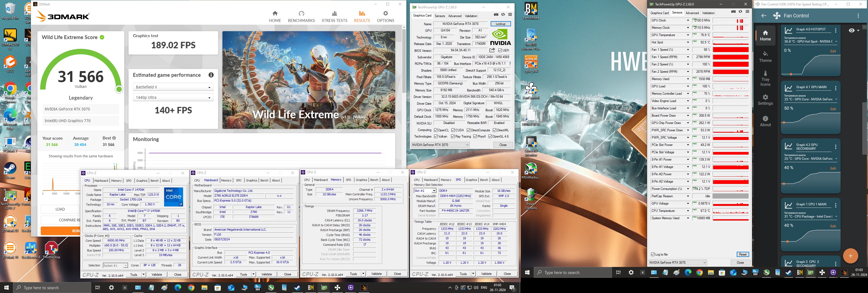Click orange point on Graph 4.1 GPU MAIN curve
Image resolution: width=868 pixels, height=293 pixels.
click(x=784, y=123)
